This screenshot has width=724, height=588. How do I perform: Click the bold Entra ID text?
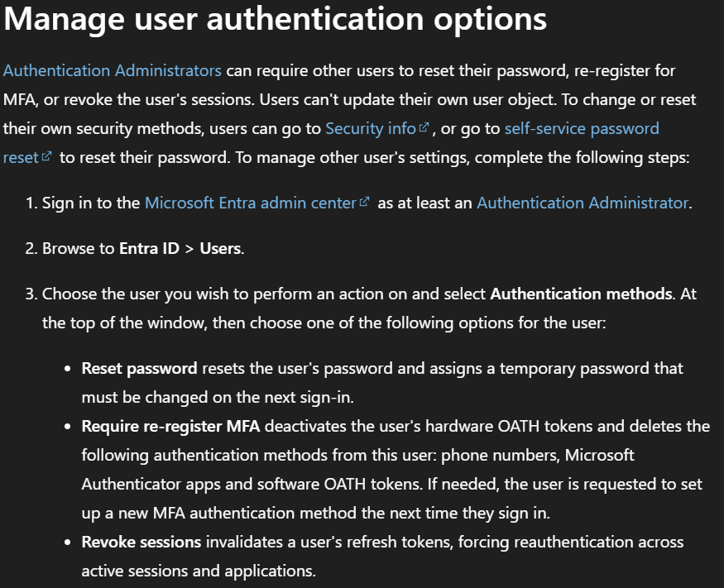pyautogui.click(x=149, y=249)
